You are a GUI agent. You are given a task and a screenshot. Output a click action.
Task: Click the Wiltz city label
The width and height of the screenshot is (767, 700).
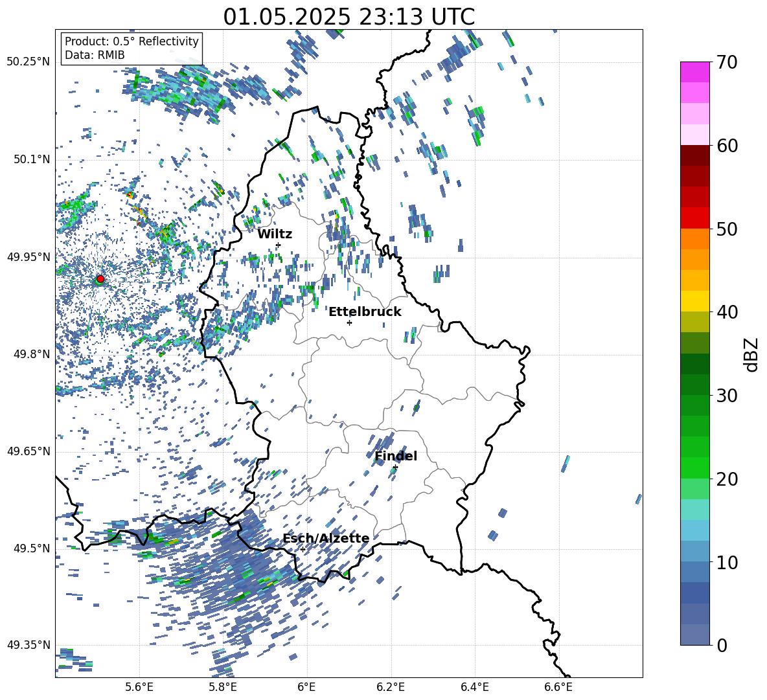point(275,234)
